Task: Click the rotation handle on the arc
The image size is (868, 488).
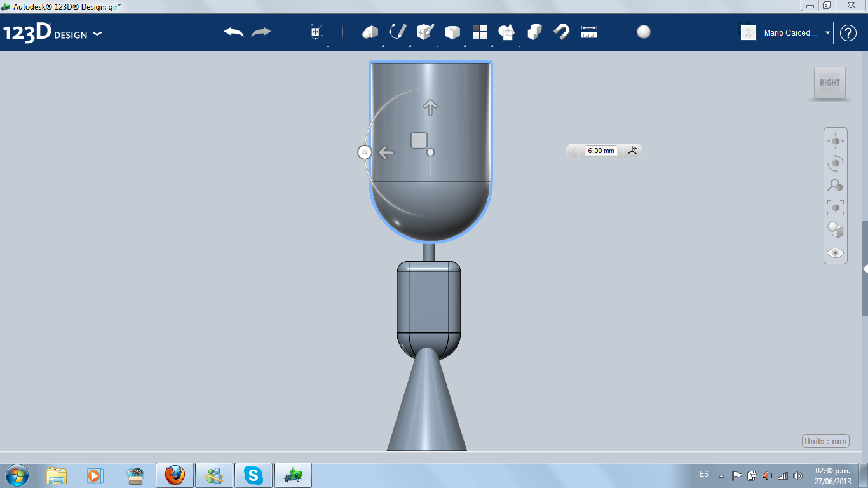Action: click(x=365, y=152)
